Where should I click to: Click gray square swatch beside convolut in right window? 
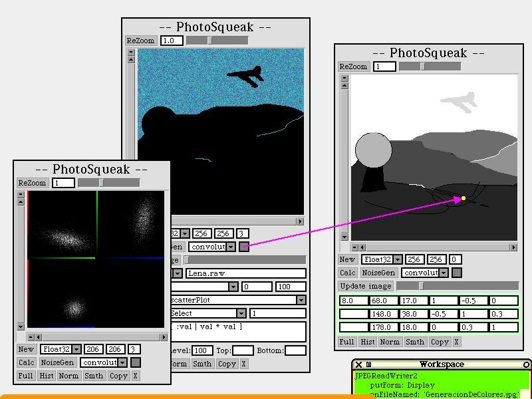coord(457,273)
